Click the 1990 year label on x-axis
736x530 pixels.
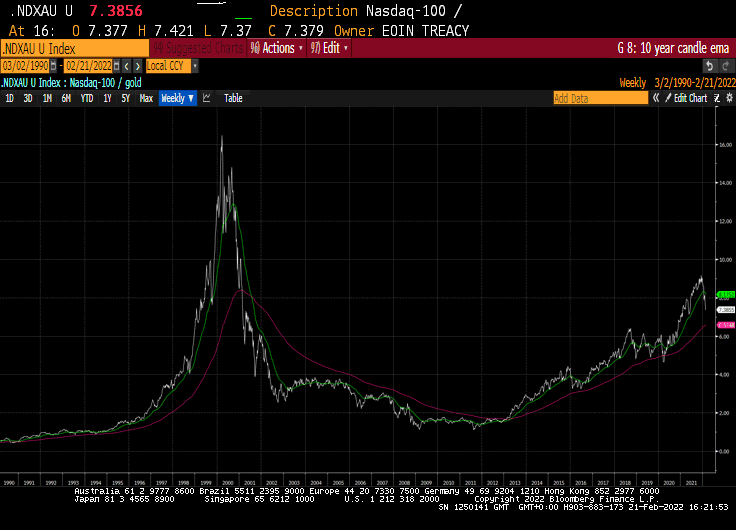(x=9, y=483)
